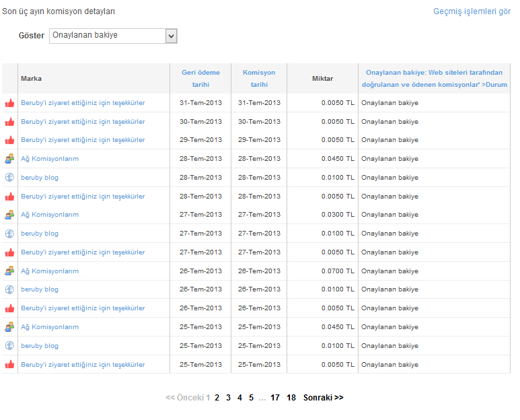Click Geri ödeme date 29-Tem-2013 cell
Viewport: 520px width, 420px height.
point(200,140)
